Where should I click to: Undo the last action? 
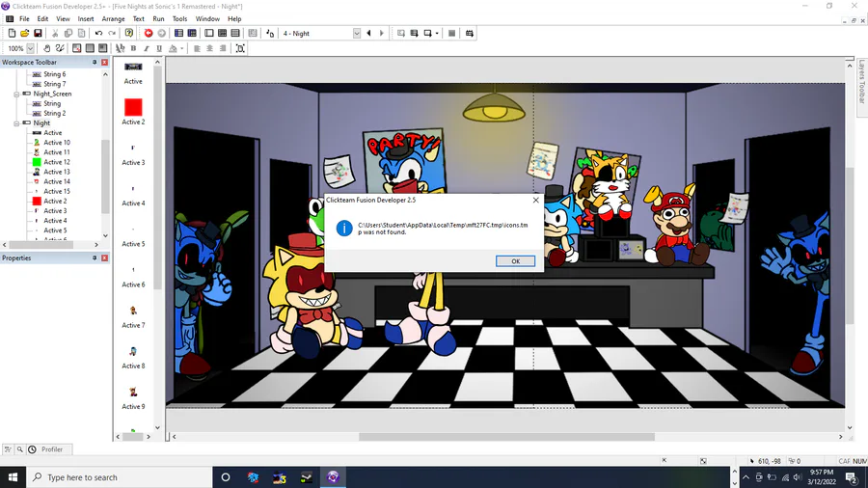pos(98,33)
